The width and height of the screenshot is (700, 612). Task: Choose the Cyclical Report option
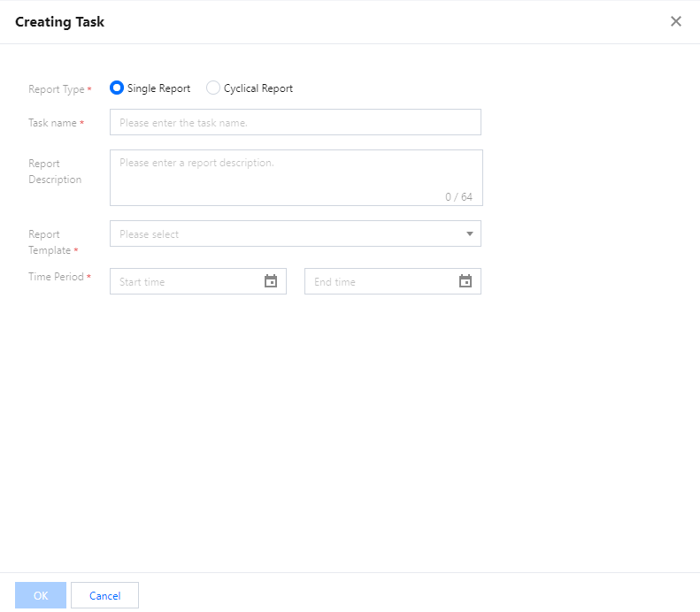[x=213, y=88]
